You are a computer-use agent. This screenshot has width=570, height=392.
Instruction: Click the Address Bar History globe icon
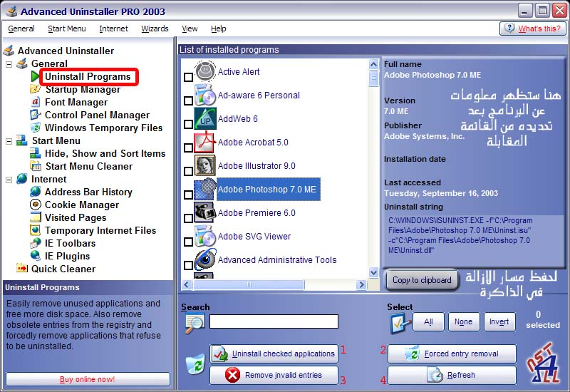35,191
